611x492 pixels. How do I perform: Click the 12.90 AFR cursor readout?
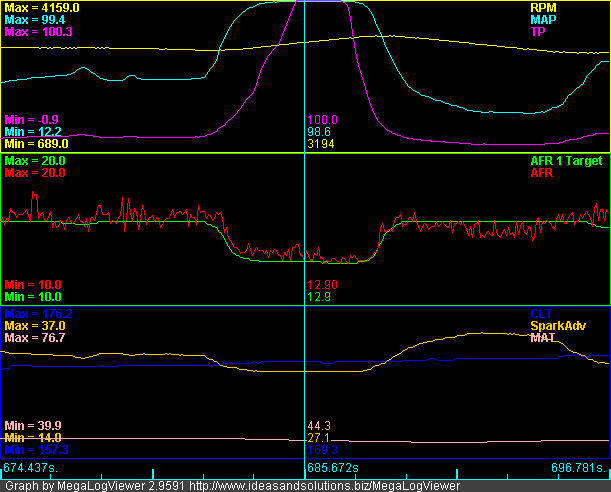pos(322,285)
